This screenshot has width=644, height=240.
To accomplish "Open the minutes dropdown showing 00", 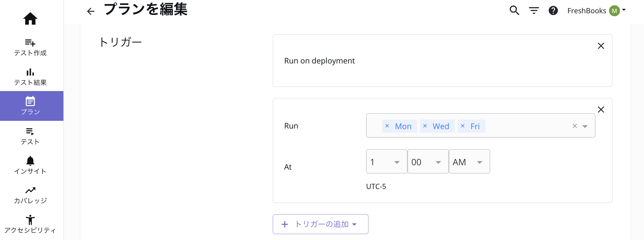I will [x=428, y=162].
